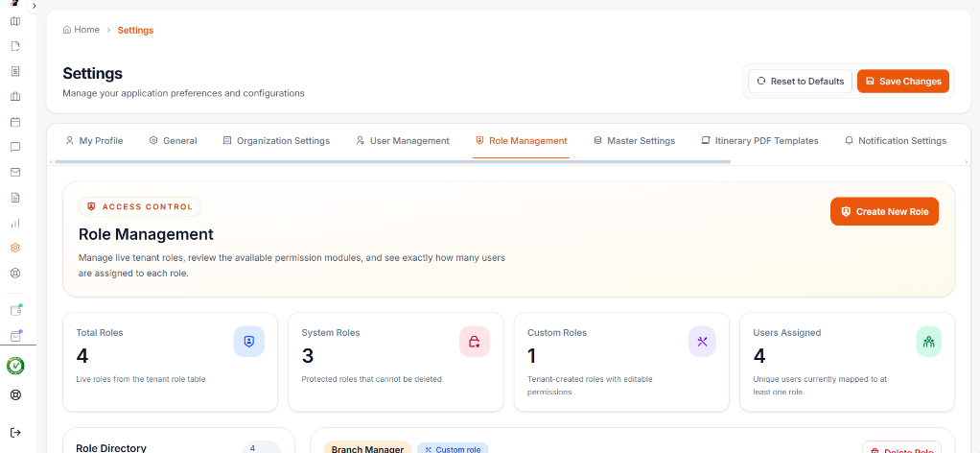The image size is (980, 453).
Task: Open the text file icon in sidebar
Action: 15,198
